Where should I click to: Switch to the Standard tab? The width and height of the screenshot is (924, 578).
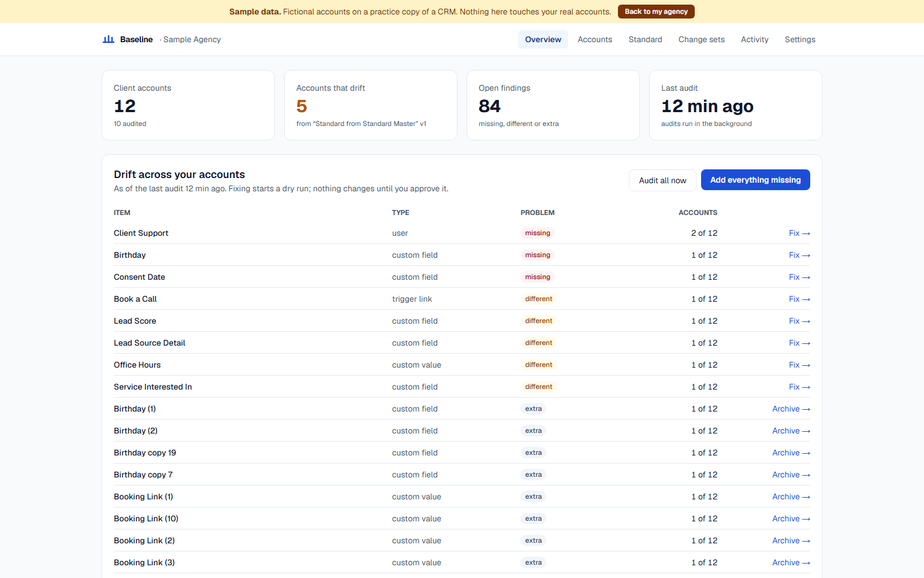pyautogui.click(x=645, y=39)
